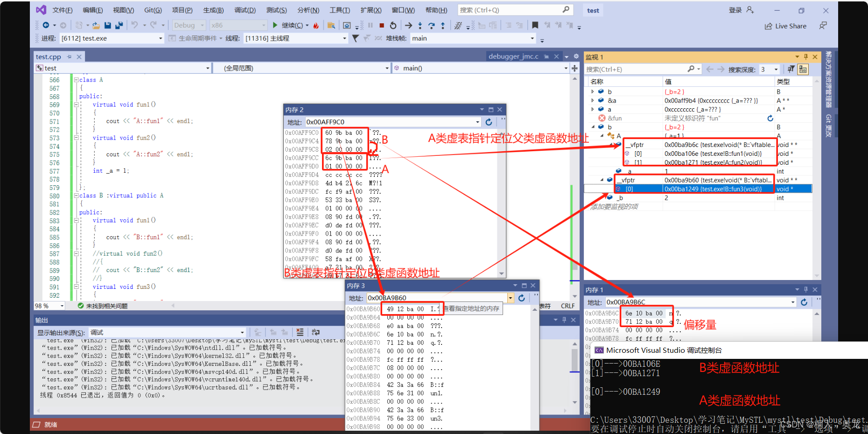Refresh the 内存 2 memory window
This screenshot has width=868, height=434.
489,122
